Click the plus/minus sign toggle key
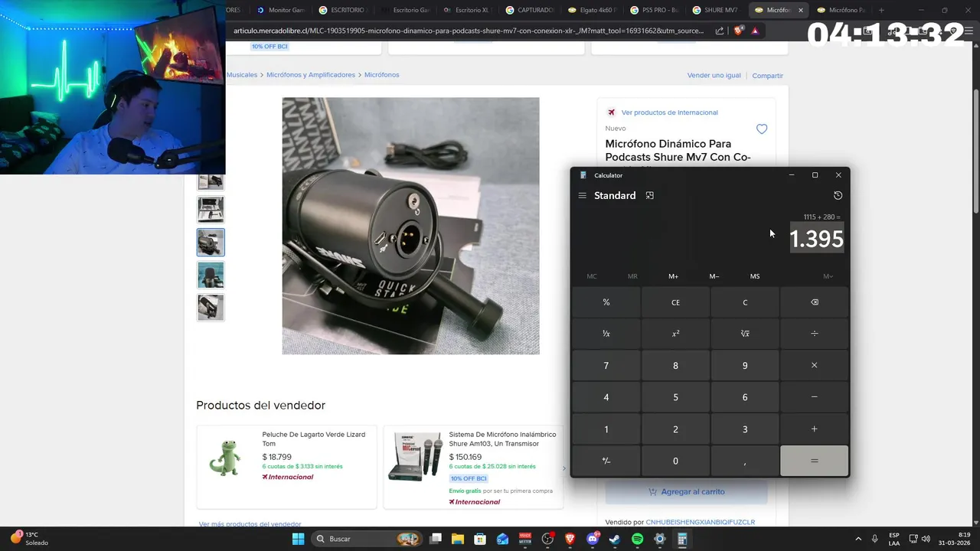This screenshot has height=551, width=980. (x=606, y=461)
